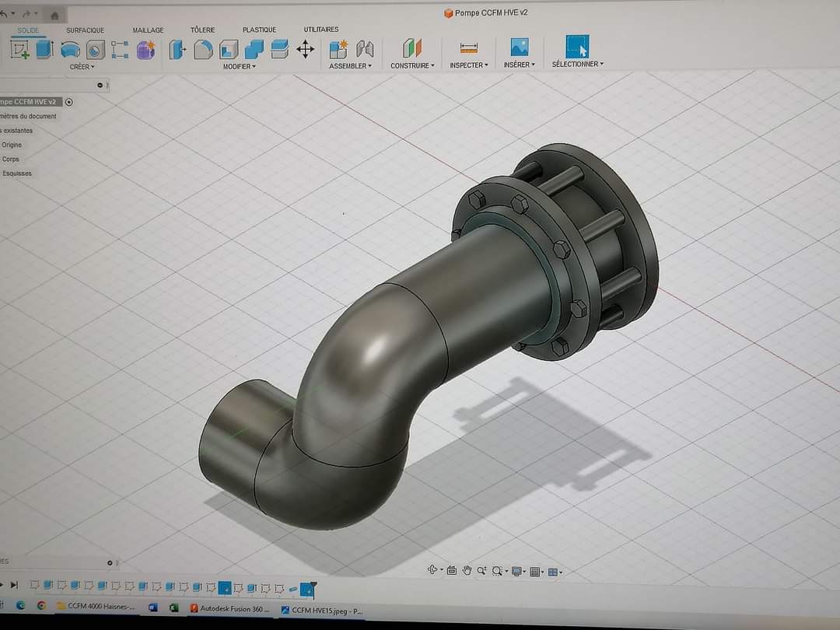Image resolution: width=840 pixels, height=630 pixels.
Task: Open the INSPECTER dropdown menu
Action: pos(469,65)
